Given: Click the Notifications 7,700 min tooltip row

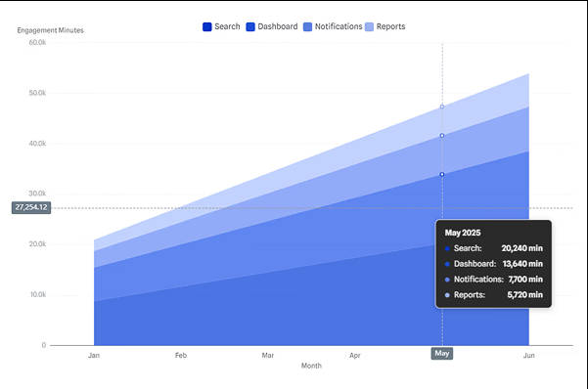Looking at the screenshot, I should pyautogui.click(x=493, y=280).
